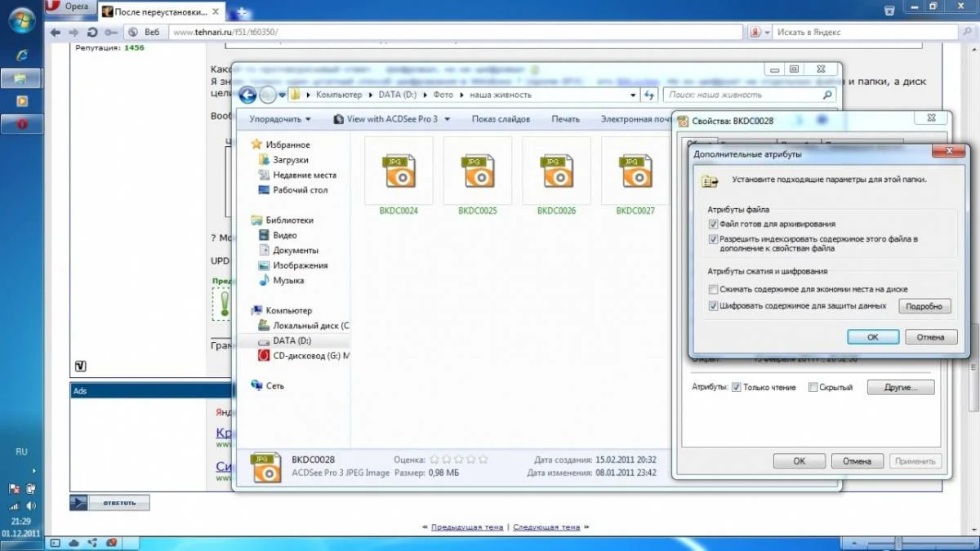Enable the 'Скрытый' attribute checkbox
This screenshot has height=551, width=980.
pyautogui.click(x=813, y=387)
